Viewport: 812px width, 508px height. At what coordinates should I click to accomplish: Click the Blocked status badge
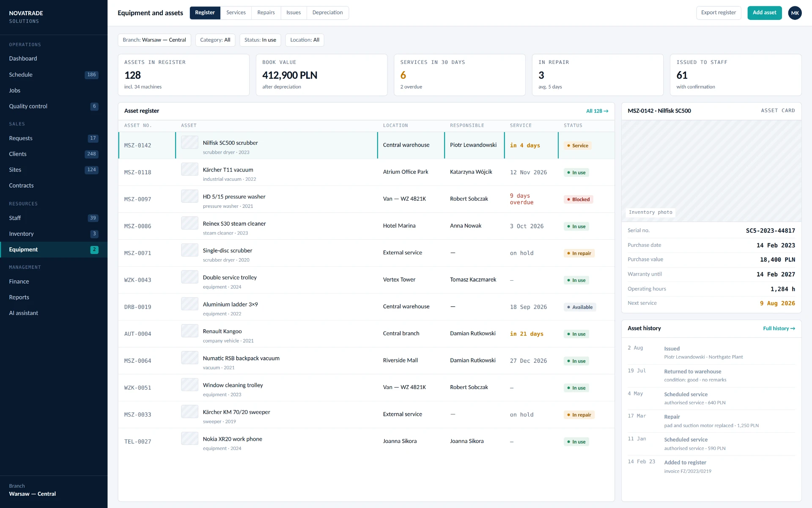tap(578, 199)
